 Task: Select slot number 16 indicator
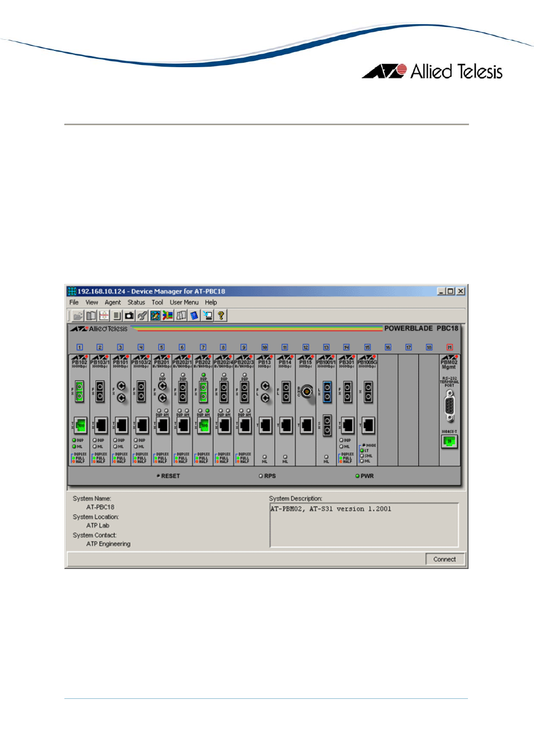click(x=388, y=347)
